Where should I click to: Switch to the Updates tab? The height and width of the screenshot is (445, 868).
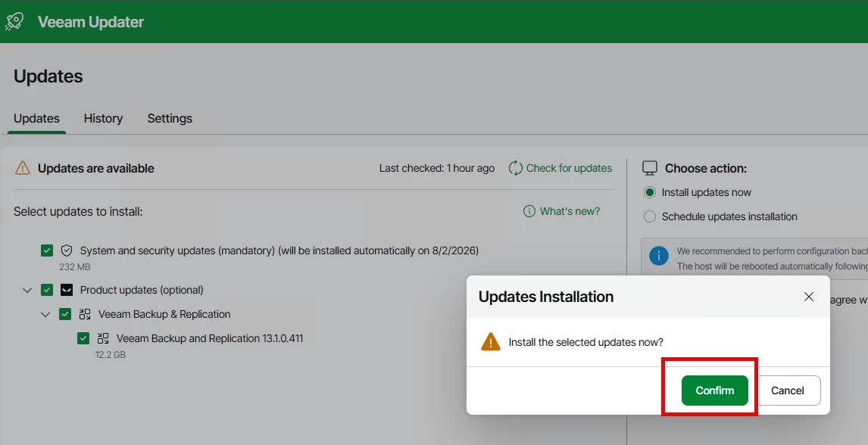pos(36,118)
